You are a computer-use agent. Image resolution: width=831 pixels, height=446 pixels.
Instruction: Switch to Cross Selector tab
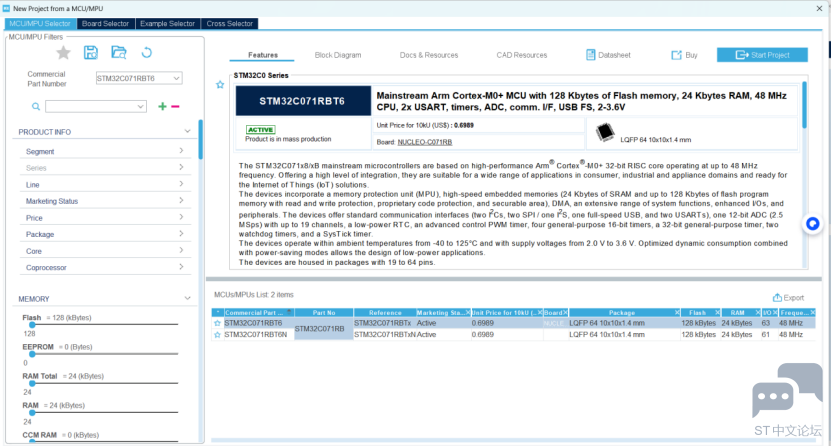coord(229,24)
